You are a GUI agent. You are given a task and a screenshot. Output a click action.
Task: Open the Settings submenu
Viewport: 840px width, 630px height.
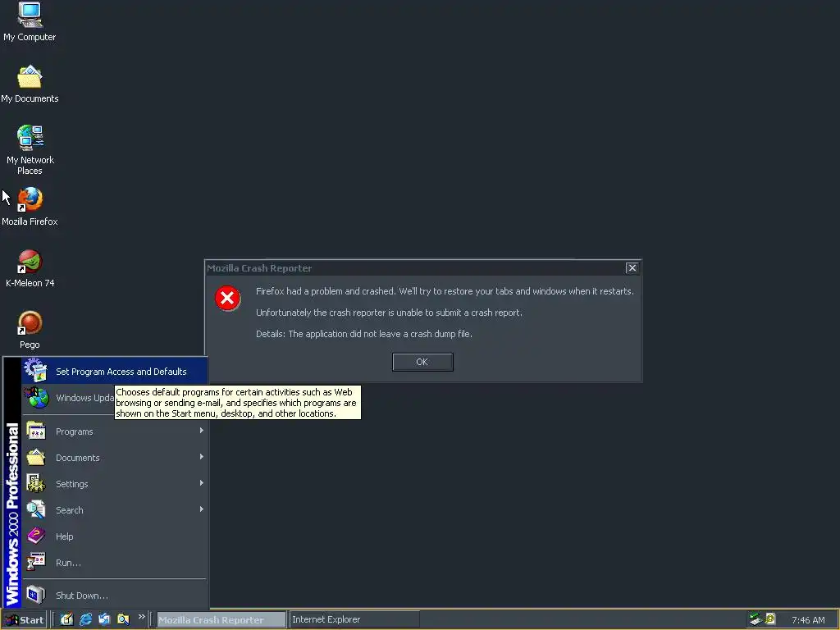click(114, 484)
